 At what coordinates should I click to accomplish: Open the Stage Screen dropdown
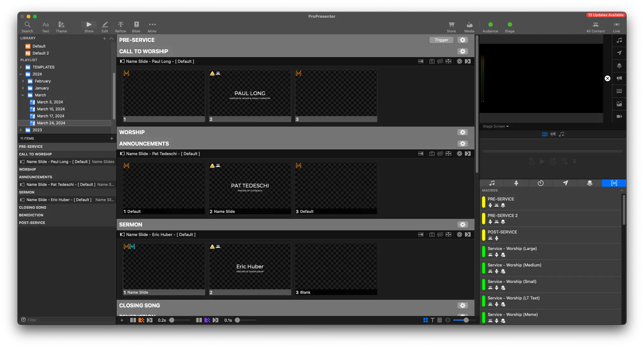coord(496,126)
